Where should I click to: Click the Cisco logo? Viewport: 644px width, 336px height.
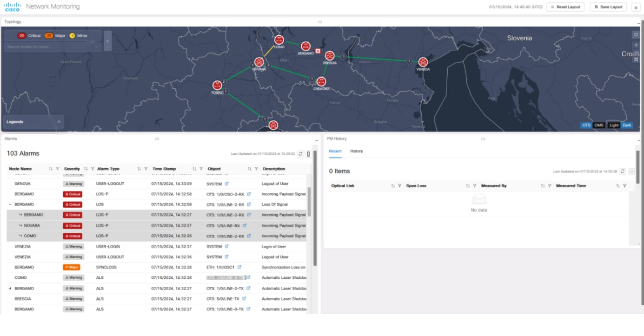click(12, 7)
